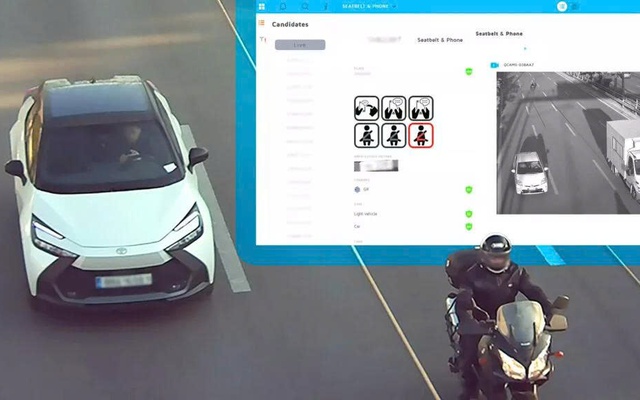Click the blurred license plate thumbnail
This screenshot has width=640, height=400.
click(x=376, y=165)
